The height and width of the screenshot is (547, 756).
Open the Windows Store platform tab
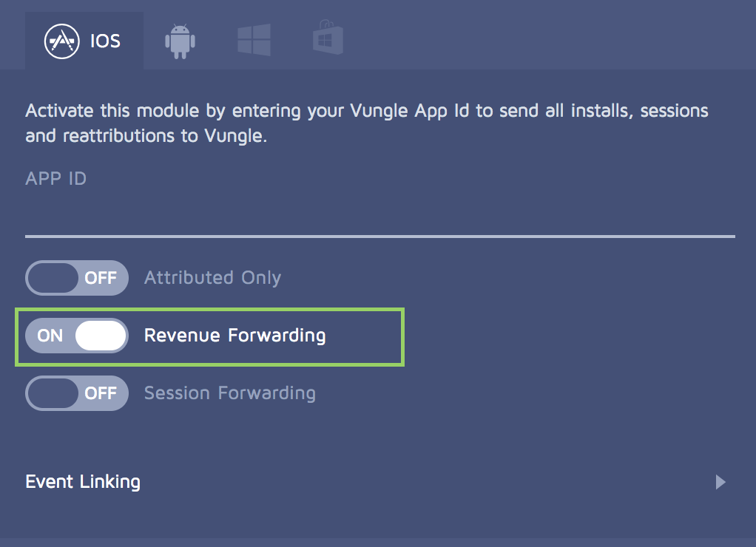[x=328, y=38]
